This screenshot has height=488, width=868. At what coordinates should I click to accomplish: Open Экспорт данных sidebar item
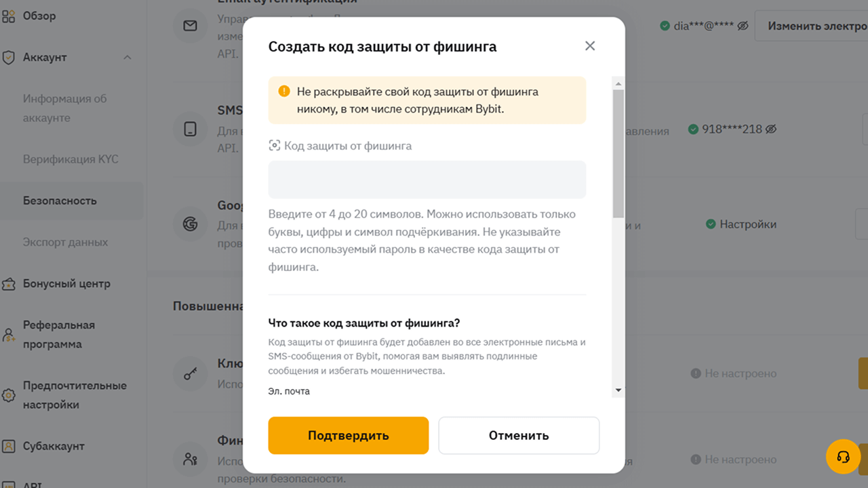pos(65,242)
